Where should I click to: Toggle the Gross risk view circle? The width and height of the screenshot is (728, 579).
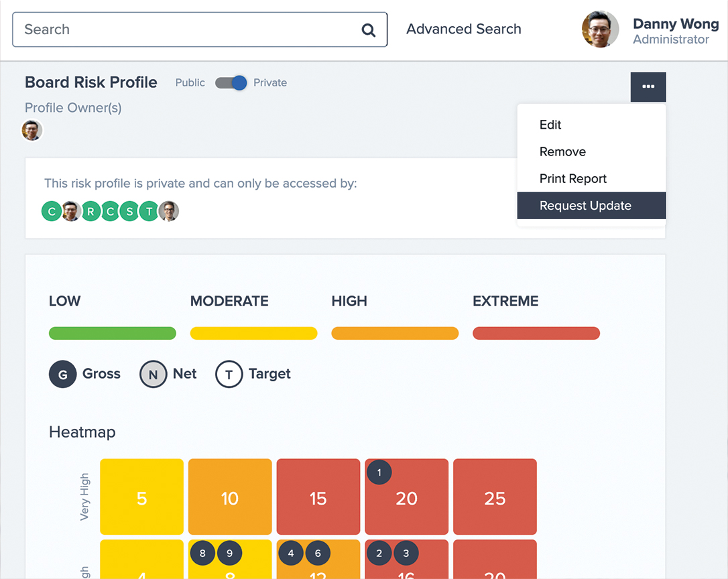point(63,374)
